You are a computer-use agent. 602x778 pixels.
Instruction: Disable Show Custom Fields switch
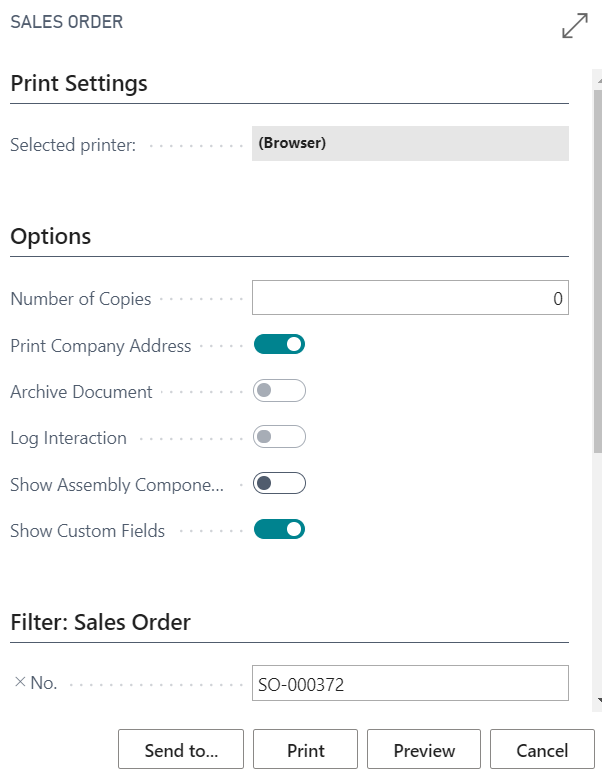tap(279, 530)
